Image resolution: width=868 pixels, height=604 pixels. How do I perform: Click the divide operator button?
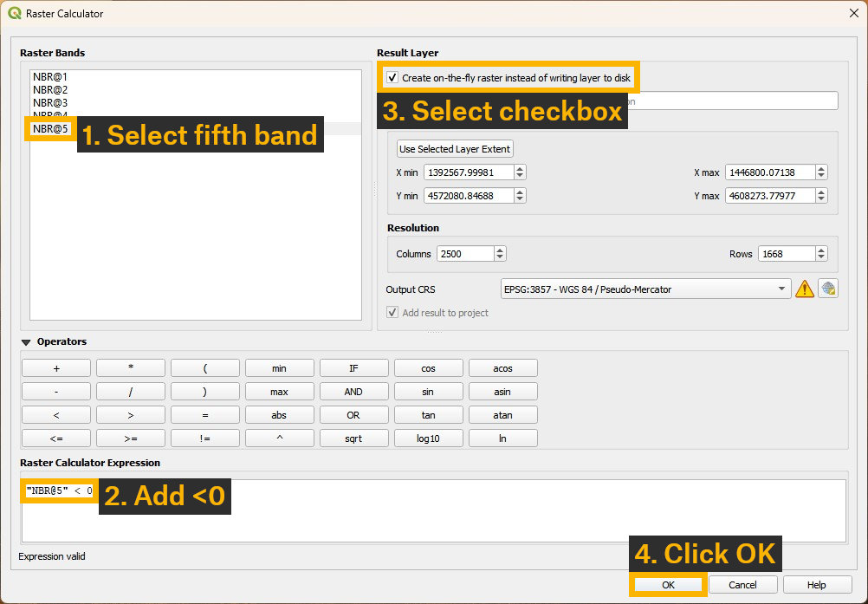131,392
